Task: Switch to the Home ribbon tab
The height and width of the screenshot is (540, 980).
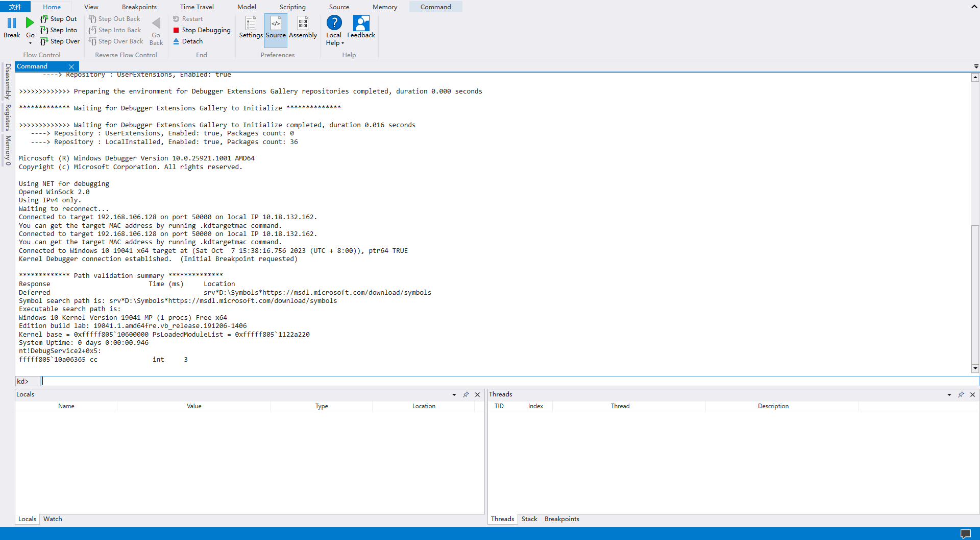Action: tap(52, 7)
